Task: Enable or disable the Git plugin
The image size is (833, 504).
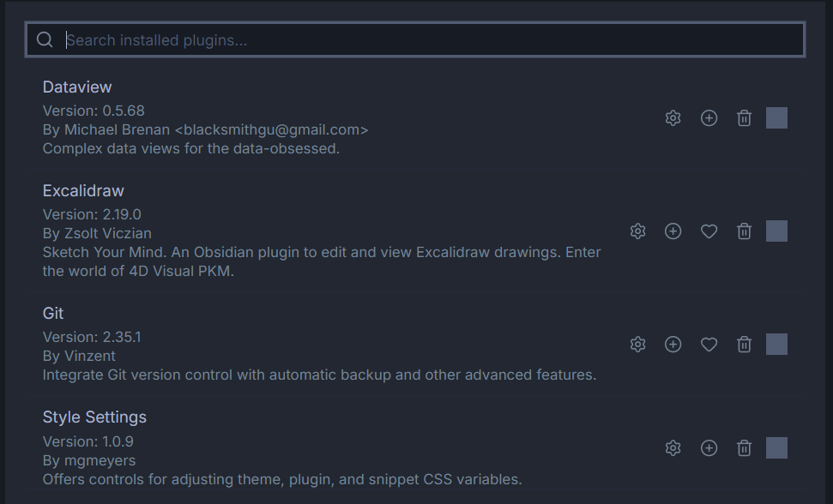Action: pos(776,345)
